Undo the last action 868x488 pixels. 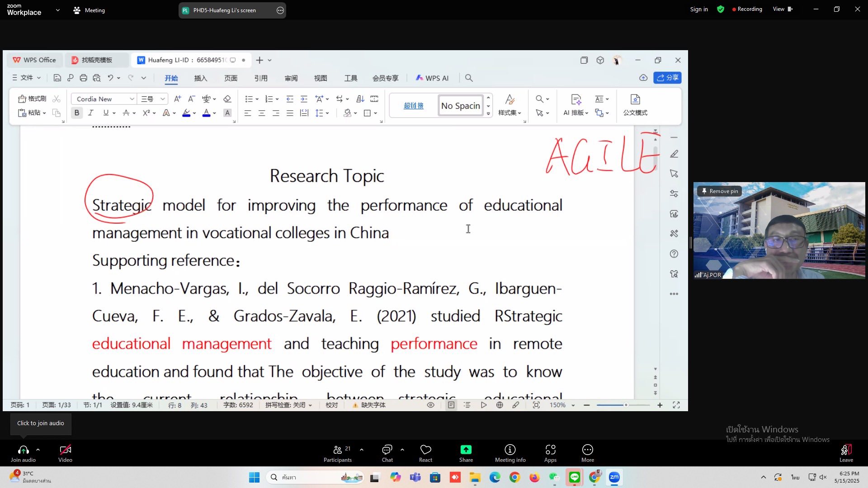110,78
